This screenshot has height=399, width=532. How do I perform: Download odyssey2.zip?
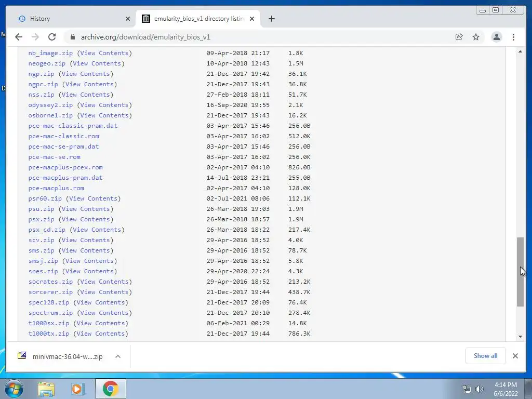pyautogui.click(x=50, y=105)
